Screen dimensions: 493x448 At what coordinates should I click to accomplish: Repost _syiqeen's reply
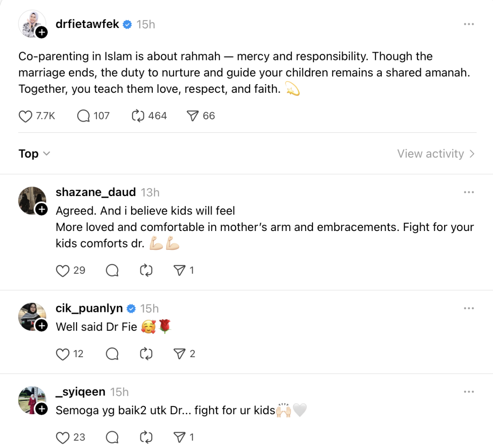146,437
